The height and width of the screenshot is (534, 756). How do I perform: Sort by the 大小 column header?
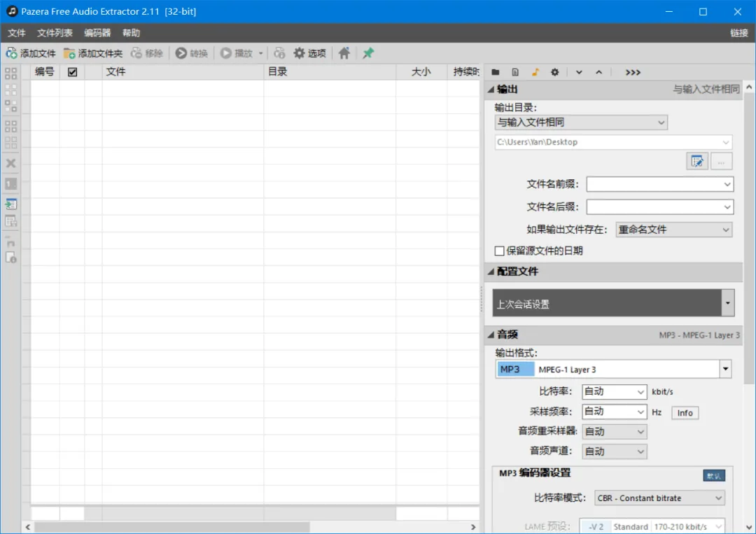click(x=421, y=72)
